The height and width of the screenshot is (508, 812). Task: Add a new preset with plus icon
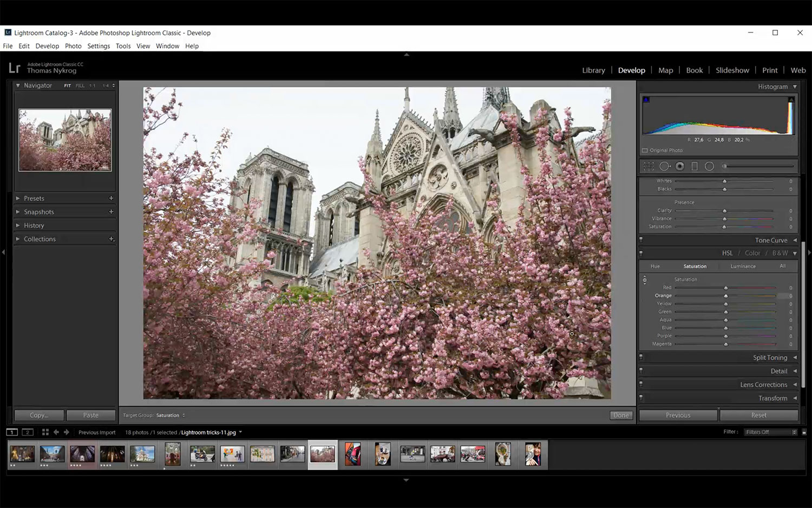pyautogui.click(x=111, y=198)
